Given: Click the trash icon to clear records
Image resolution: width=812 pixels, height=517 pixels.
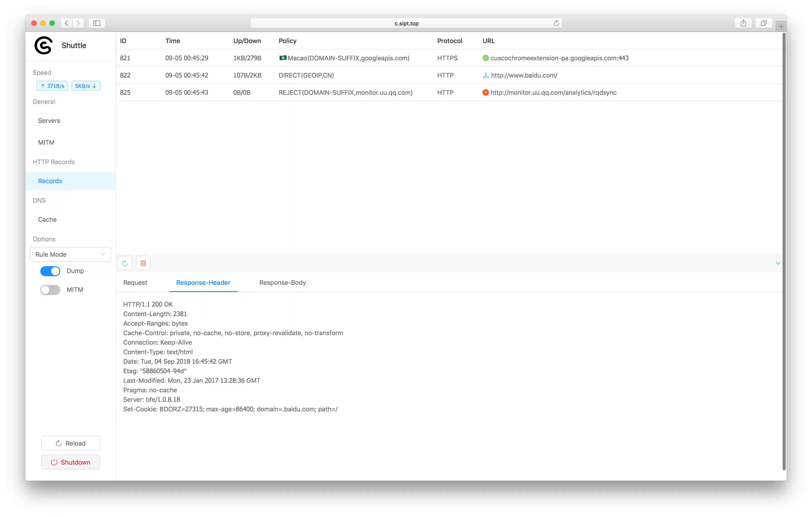Looking at the screenshot, I should click(x=143, y=263).
